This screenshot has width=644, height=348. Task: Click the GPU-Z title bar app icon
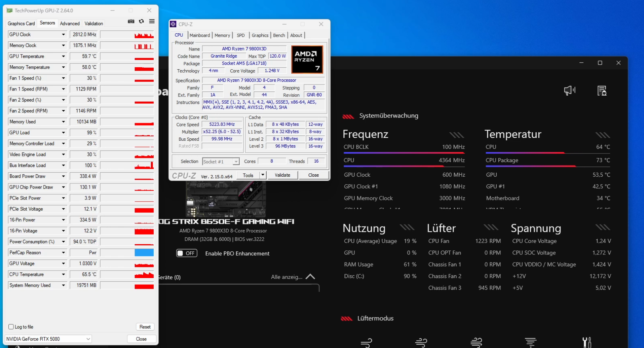[x=9, y=10]
